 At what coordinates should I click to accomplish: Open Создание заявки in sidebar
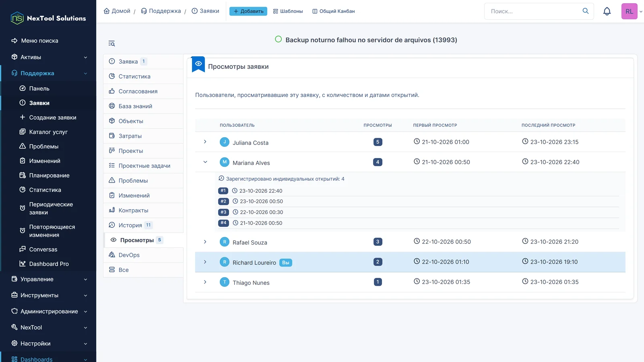[x=48, y=117]
